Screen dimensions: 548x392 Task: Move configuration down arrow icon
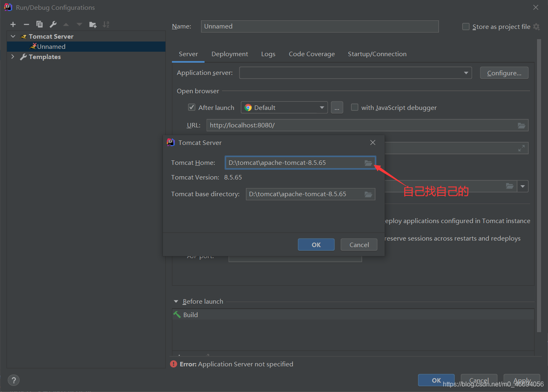pyautogui.click(x=79, y=24)
